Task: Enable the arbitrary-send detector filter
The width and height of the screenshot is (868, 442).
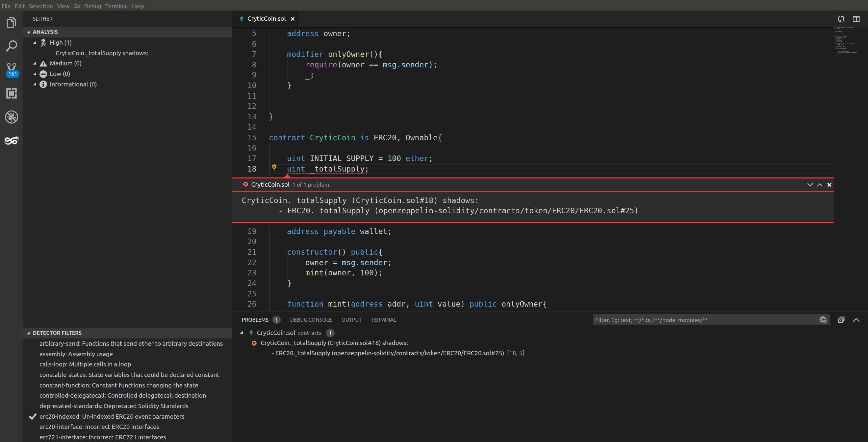Action: (x=131, y=343)
